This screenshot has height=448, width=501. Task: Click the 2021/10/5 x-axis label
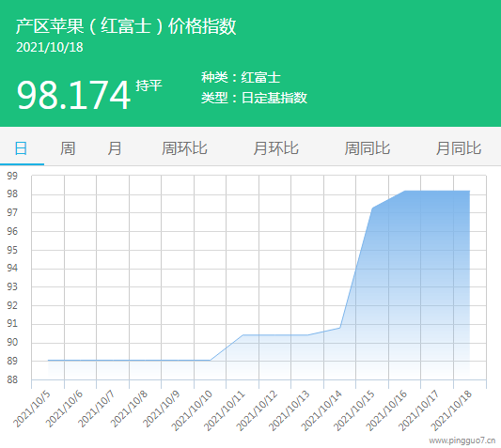pos(32,409)
